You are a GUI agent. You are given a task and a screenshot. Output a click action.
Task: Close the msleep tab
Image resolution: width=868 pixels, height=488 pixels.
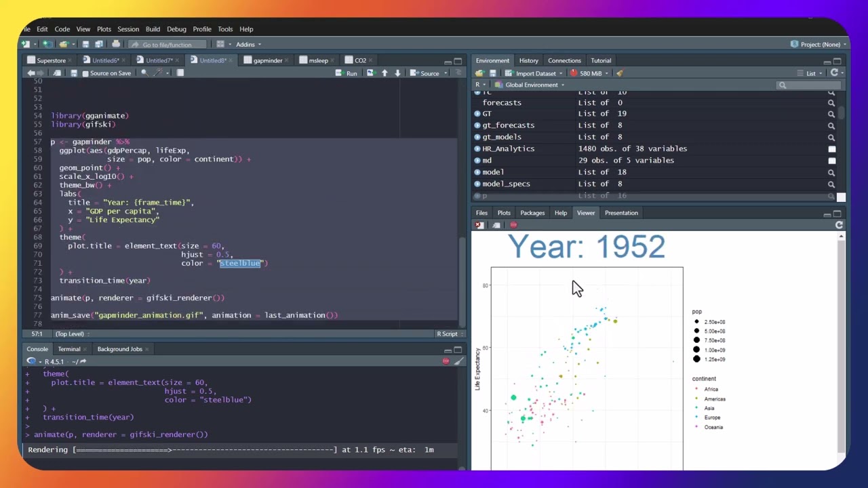[x=332, y=60]
